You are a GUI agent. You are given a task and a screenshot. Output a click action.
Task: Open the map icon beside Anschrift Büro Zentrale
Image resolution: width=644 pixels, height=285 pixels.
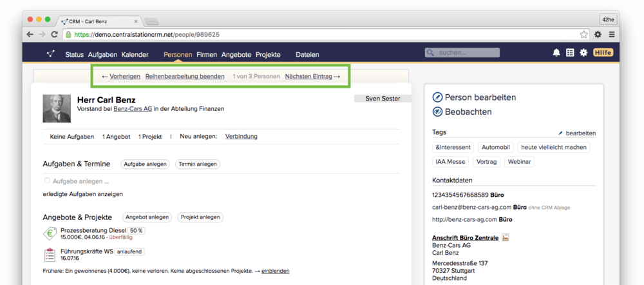point(506,238)
